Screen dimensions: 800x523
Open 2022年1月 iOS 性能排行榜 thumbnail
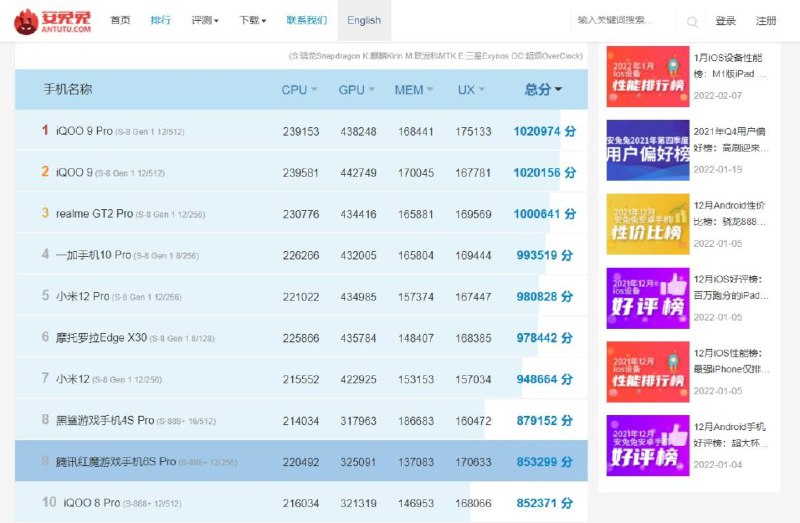pos(648,77)
